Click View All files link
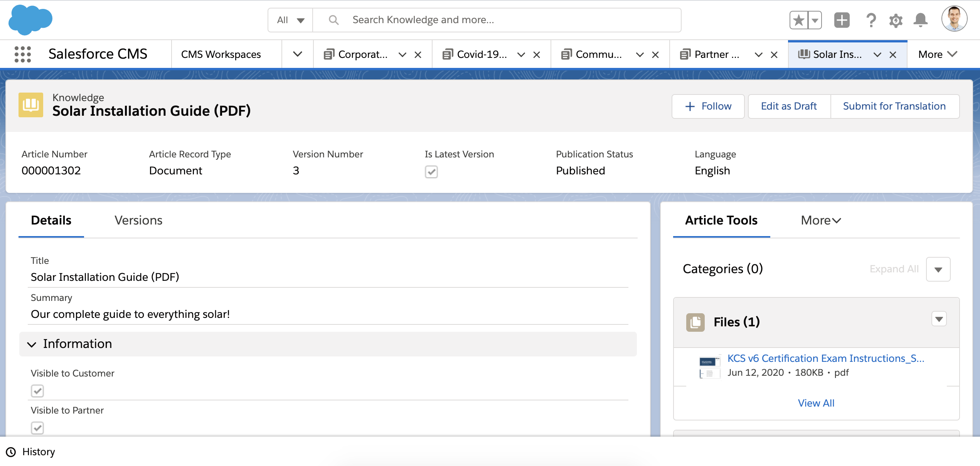 tap(816, 403)
